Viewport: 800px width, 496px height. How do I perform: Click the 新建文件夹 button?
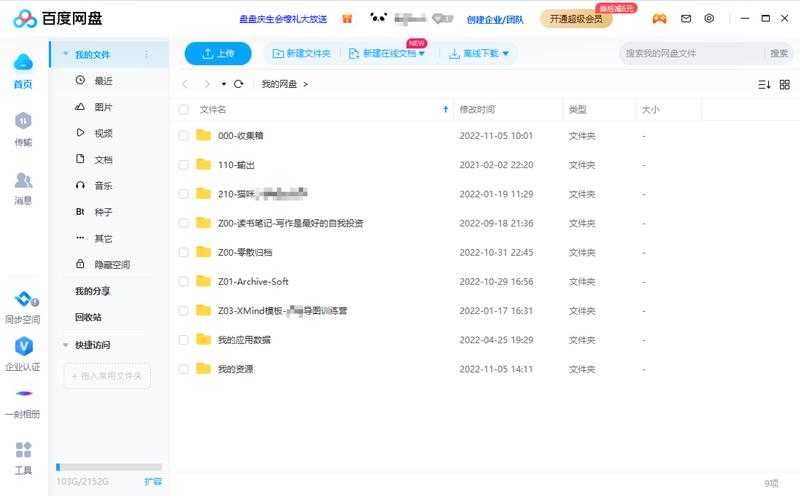point(301,53)
